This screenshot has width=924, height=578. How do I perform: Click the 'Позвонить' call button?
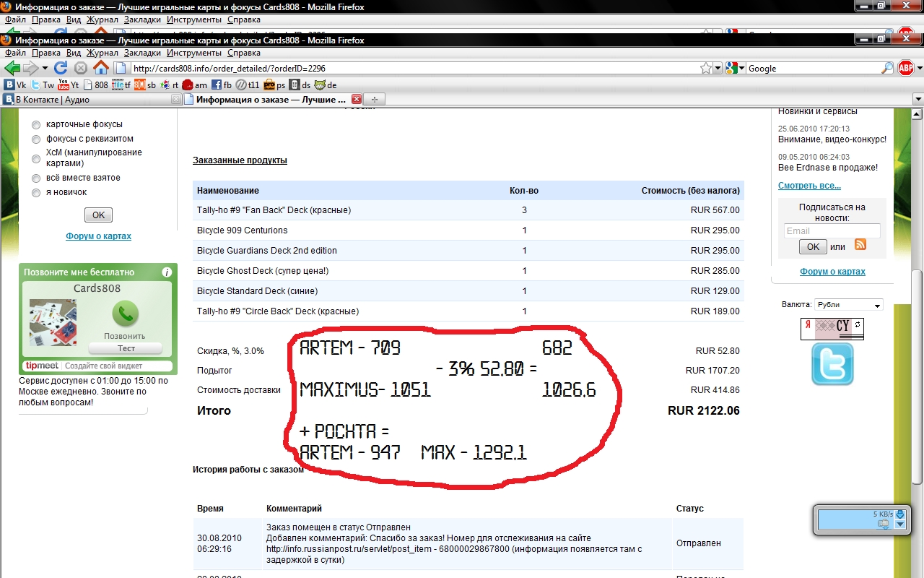pyautogui.click(x=125, y=336)
